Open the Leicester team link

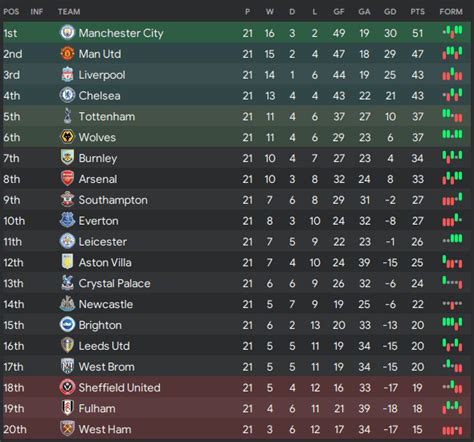click(103, 242)
